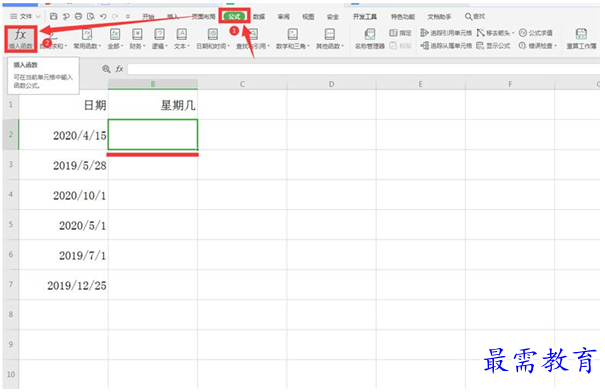Open the 特色功能 tab
Viewport: 605px width, 392px height.
pyautogui.click(x=403, y=16)
